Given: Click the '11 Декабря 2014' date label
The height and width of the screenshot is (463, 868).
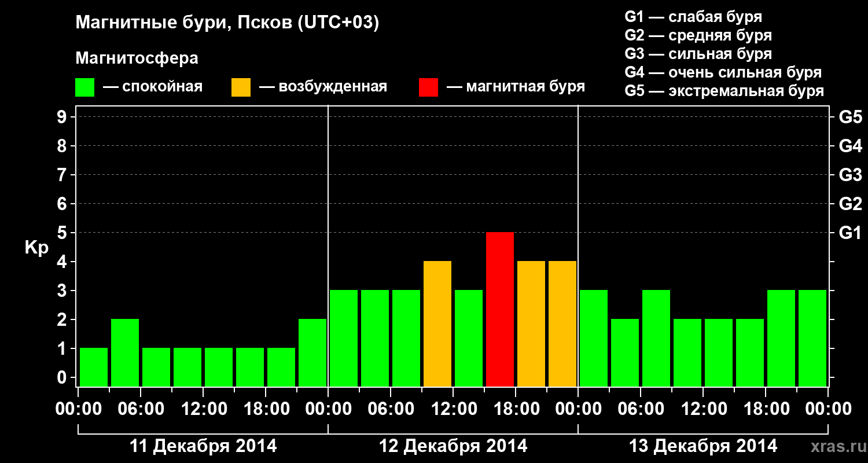Looking at the screenshot, I should [203, 446].
